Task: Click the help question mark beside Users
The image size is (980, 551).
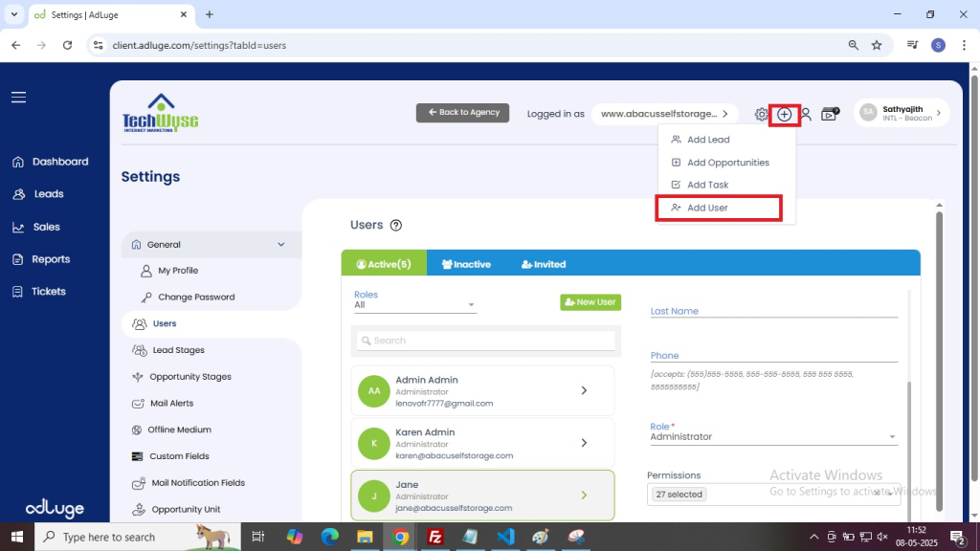Action: point(396,226)
